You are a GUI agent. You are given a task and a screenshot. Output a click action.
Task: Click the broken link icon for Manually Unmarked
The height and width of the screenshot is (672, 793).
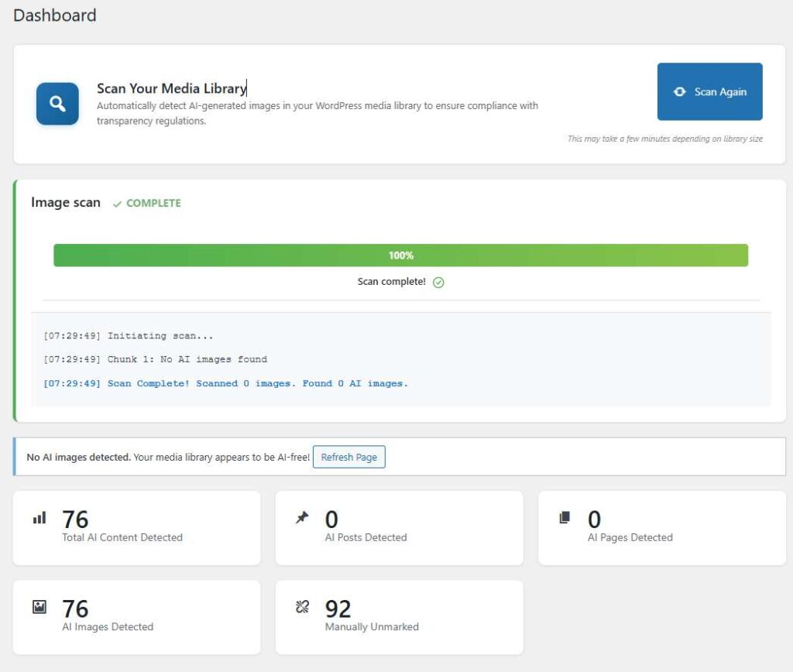click(x=302, y=608)
